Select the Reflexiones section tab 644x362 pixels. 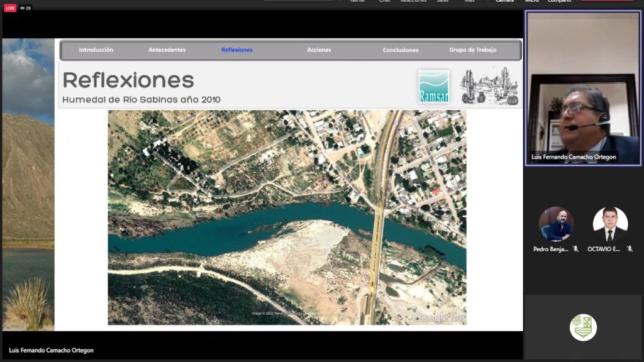point(237,50)
